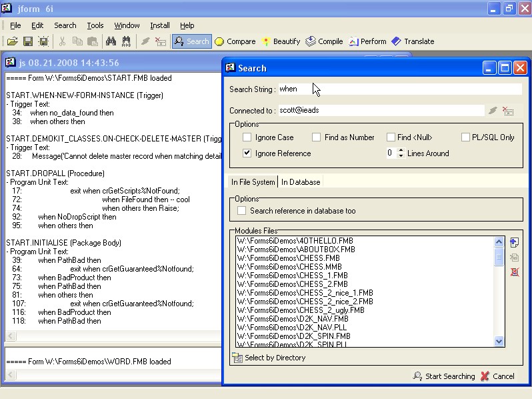Check Search reference in database too
This screenshot has width=532, height=399.
coord(241,211)
